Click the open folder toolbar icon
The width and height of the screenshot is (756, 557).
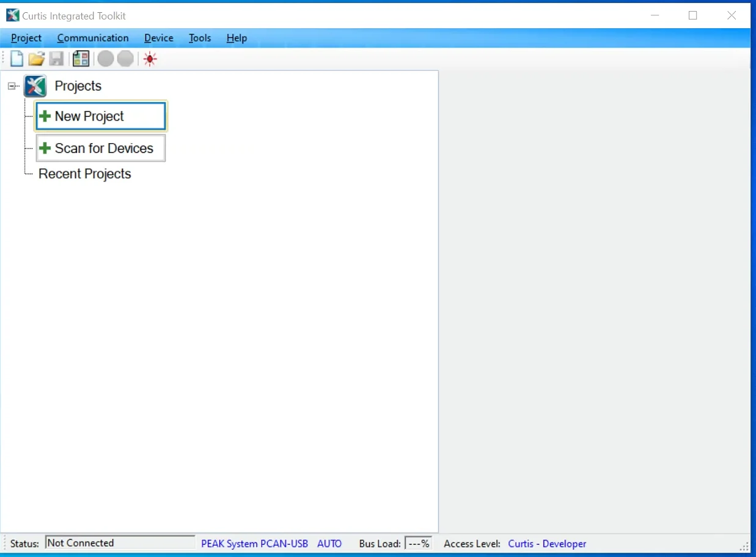click(37, 59)
